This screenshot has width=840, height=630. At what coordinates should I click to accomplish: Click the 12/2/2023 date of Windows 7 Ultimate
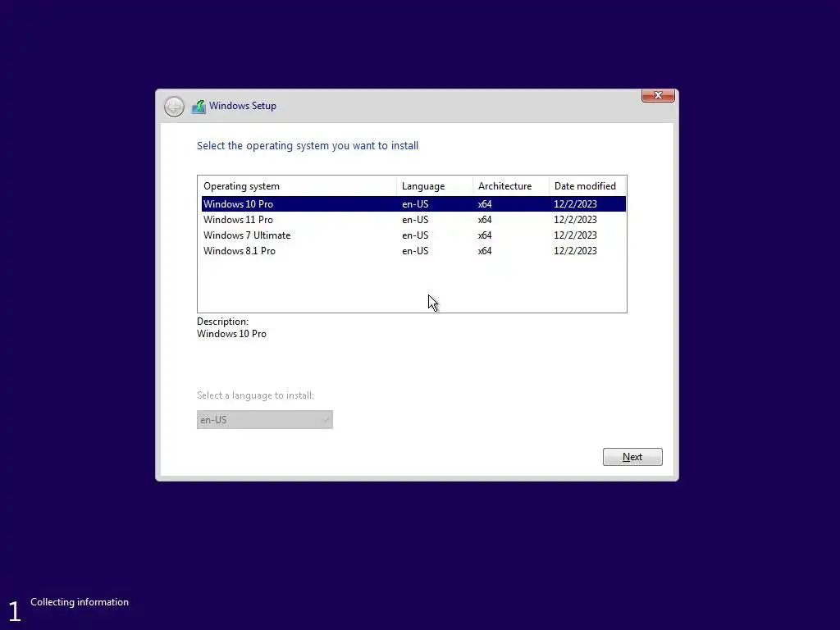pos(575,235)
